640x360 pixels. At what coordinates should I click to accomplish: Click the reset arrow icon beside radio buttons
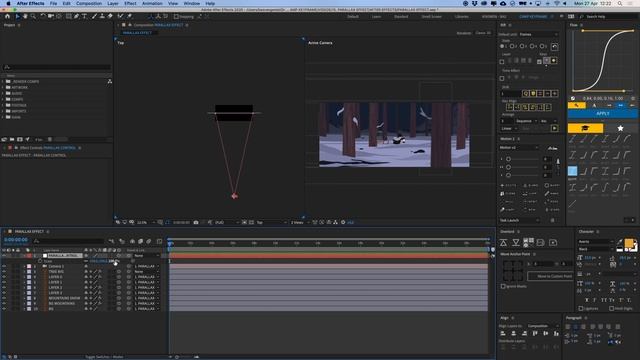click(x=554, y=47)
